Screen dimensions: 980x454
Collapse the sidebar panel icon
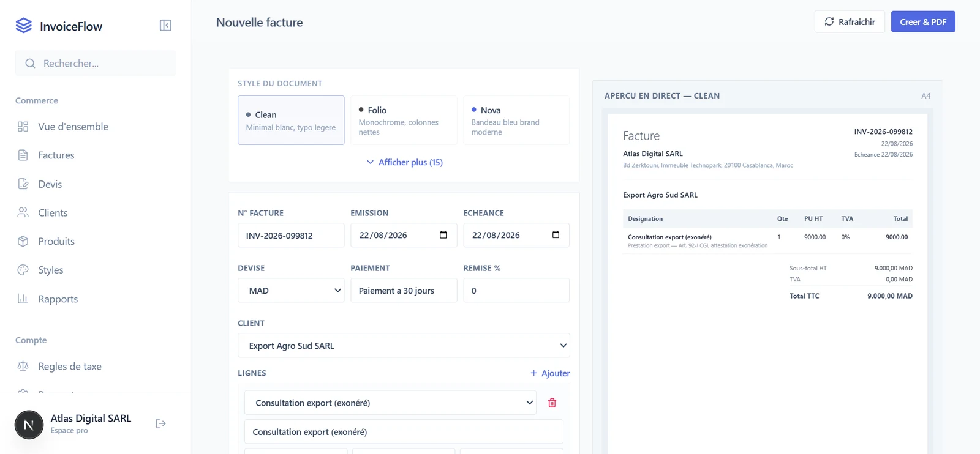(x=165, y=26)
